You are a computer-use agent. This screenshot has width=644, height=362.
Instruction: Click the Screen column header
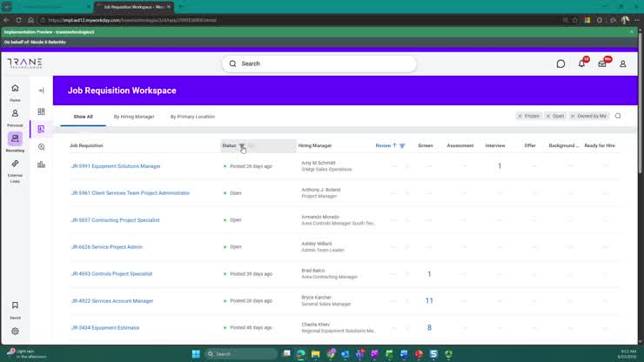click(426, 145)
